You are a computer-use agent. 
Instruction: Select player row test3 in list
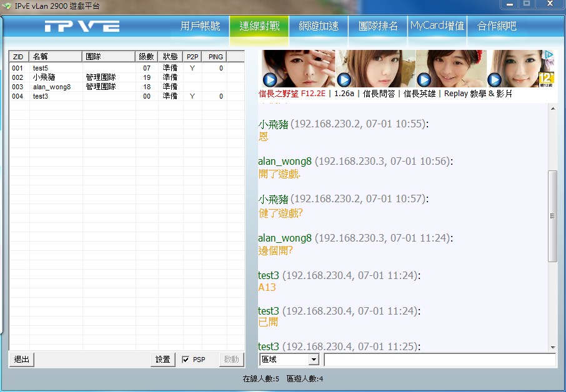(127, 96)
